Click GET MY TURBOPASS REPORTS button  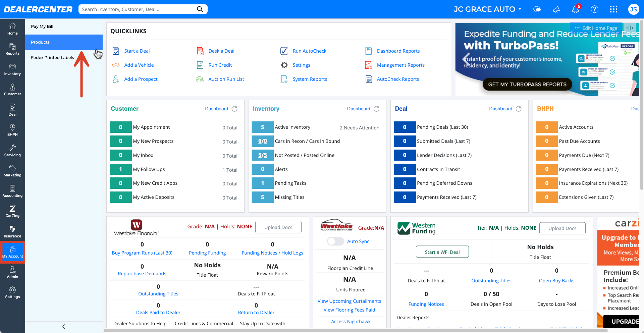pos(527,85)
